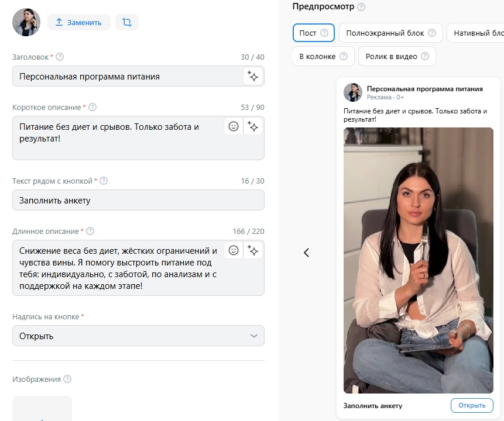Viewport: 504px width, 421px height.
Task: Open emoji picker in Короткое описание field
Action: click(234, 126)
